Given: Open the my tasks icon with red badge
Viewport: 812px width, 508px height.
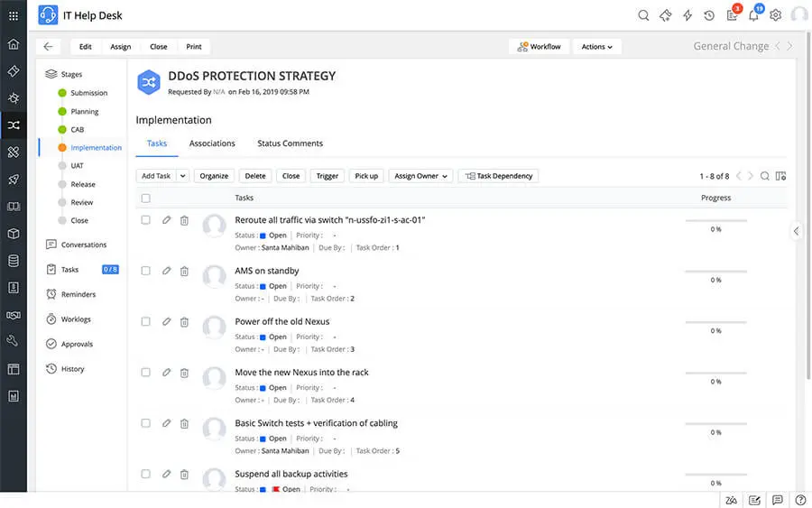Looking at the screenshot, I should 732,15.
